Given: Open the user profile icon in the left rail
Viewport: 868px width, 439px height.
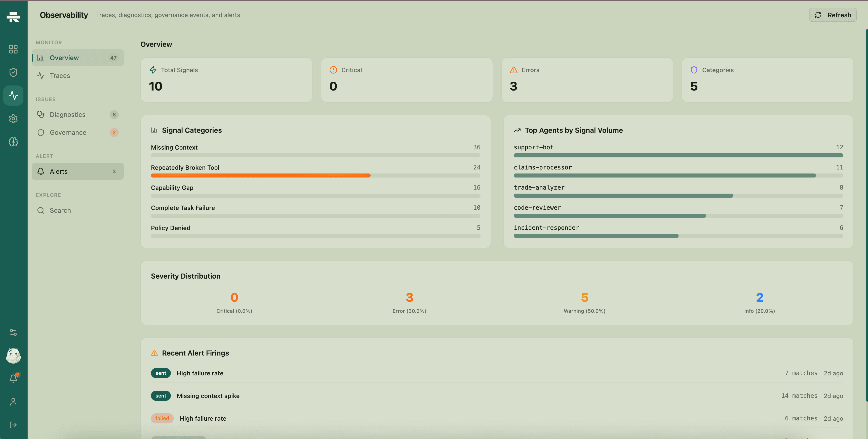Looking at the screenshot, I should (14, 402).
